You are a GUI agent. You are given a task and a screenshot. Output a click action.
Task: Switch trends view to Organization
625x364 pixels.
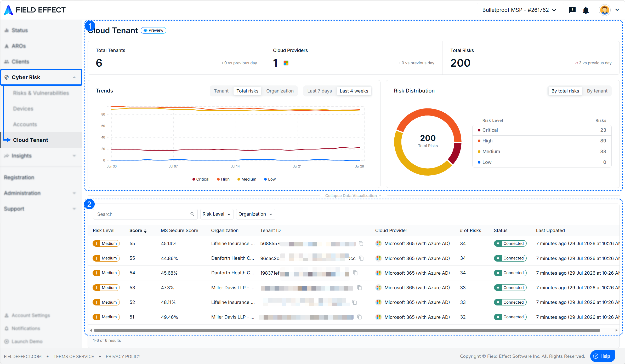click(280, 91)
